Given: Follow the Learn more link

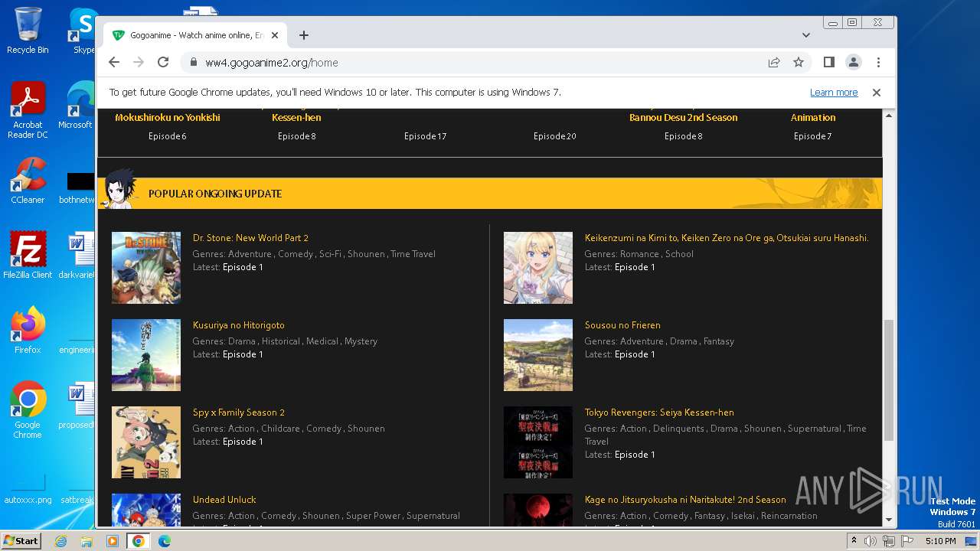Looking at the screenshot, I should [x=834, y=93].
